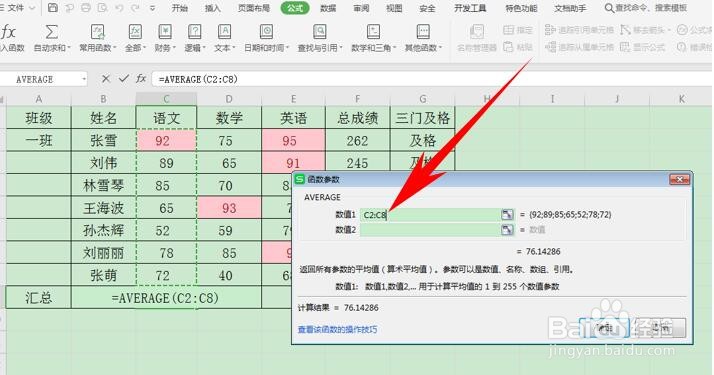Image resolution: width=714 pixels, height=375 pixels.
Task: Click the 一班 class cell
Action: (x=39, y=140)
